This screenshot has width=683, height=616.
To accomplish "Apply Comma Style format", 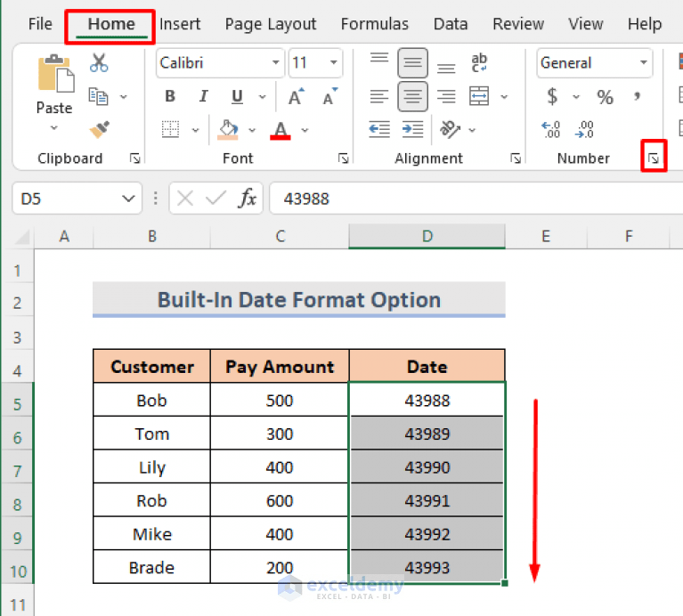I will (638, 96).
